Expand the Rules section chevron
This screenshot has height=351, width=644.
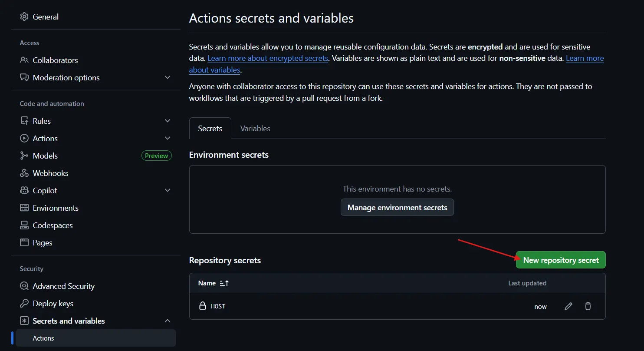point(168,121)
